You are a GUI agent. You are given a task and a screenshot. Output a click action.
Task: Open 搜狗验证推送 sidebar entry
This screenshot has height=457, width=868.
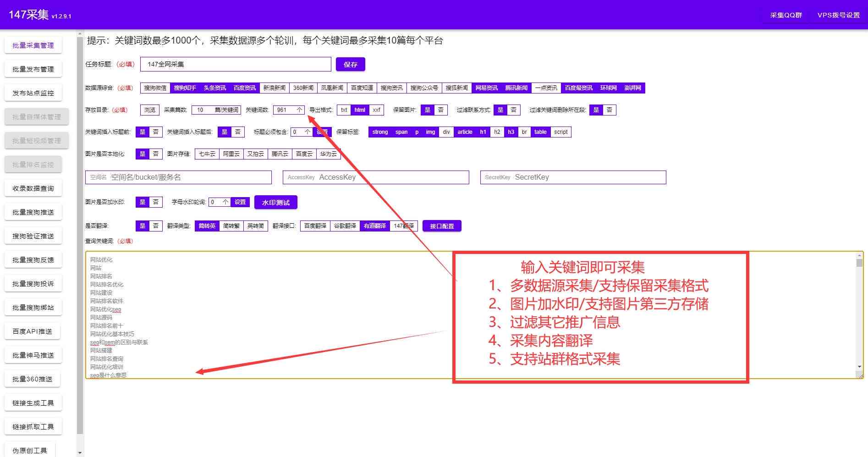33,236
